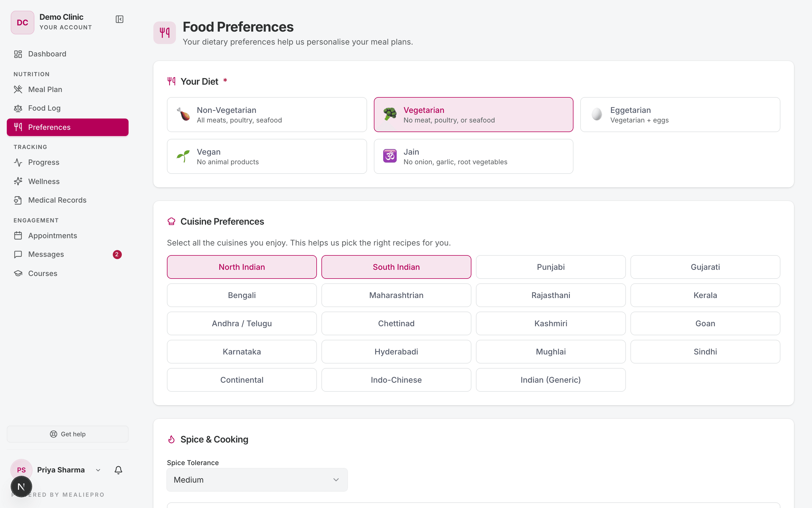
Task: Select the Non-Vegetarian diet option
Action: click(x=267, y=115)
